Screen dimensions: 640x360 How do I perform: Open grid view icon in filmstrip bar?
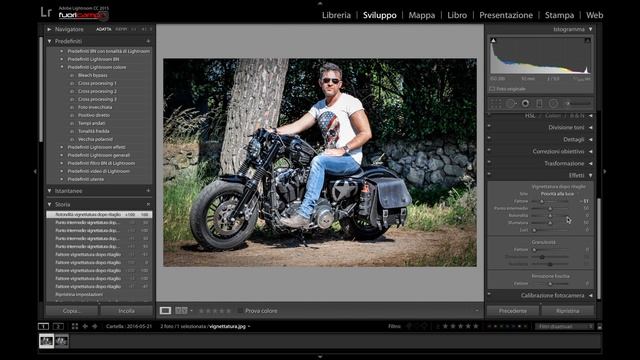click(x=75, y=326)
